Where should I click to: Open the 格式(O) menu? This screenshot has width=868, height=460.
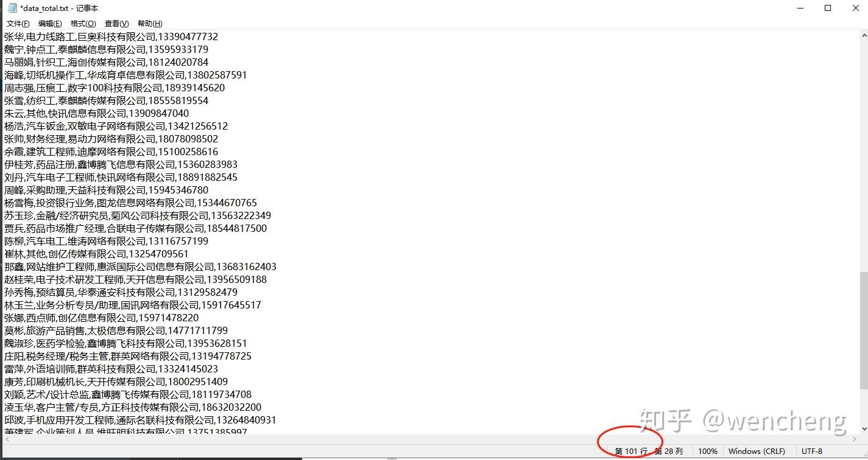pyautogui.click(x=83, y=23)
